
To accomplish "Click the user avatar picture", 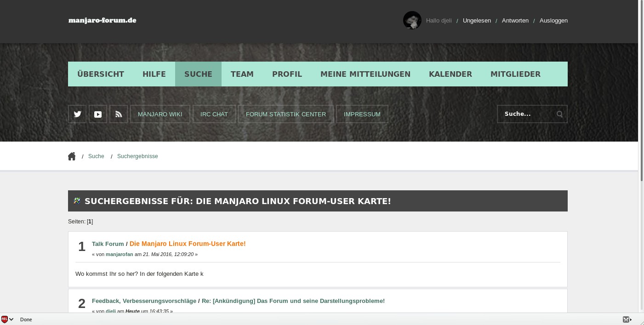I will (412, 20).
